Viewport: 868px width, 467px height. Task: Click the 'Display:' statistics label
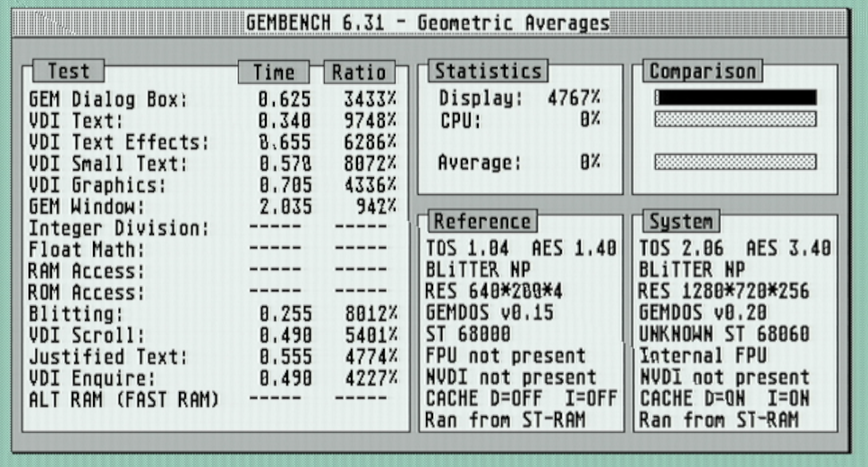[481, 98]
